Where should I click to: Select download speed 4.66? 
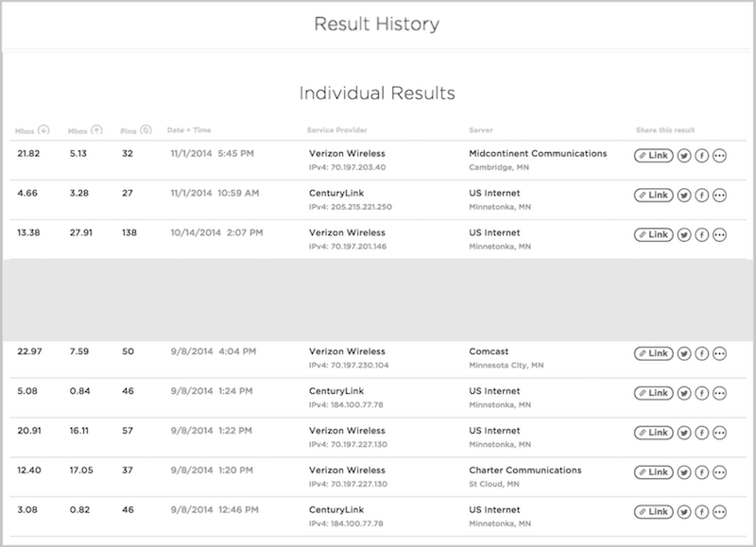[x=27, y=194]
